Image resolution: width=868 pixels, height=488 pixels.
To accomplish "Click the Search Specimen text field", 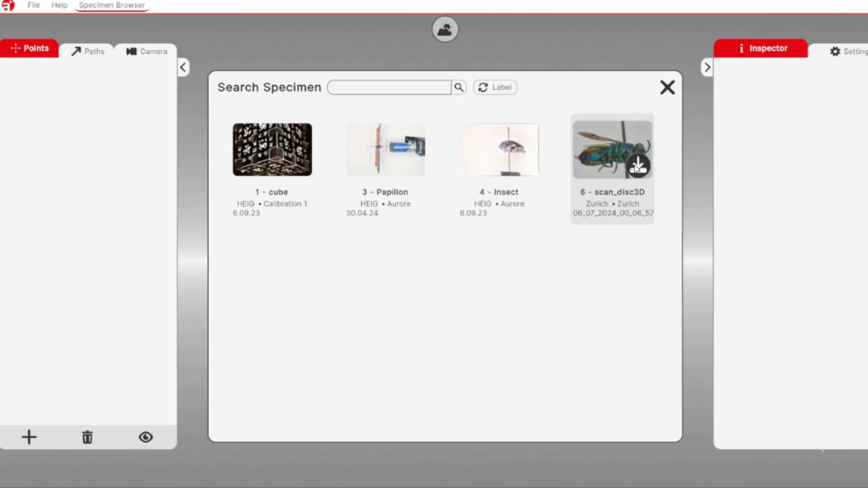I will [x=389, y=87].
